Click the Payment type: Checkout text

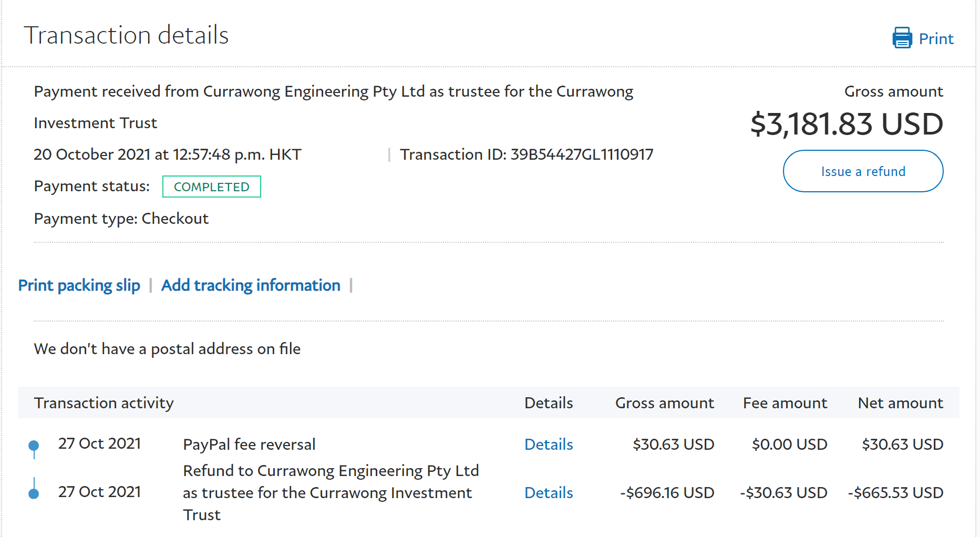(121, 219)
